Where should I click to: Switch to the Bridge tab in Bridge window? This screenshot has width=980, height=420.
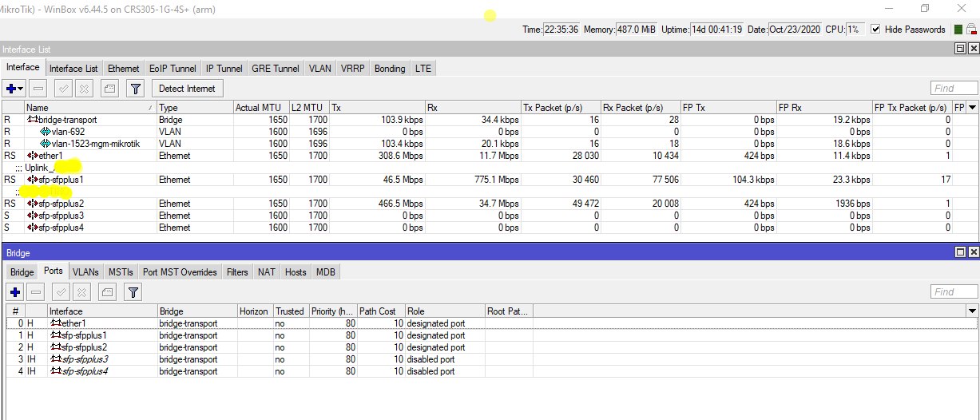tap(22, 272)
